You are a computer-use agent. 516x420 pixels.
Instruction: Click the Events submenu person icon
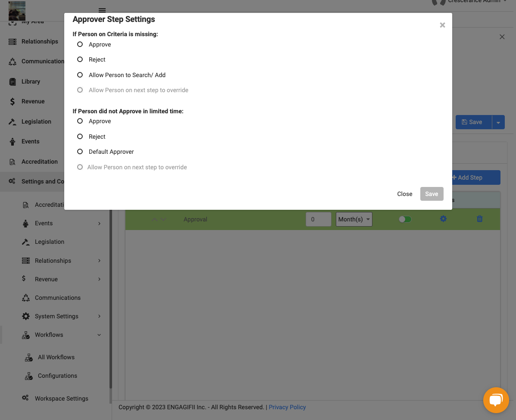click(26, 223)
